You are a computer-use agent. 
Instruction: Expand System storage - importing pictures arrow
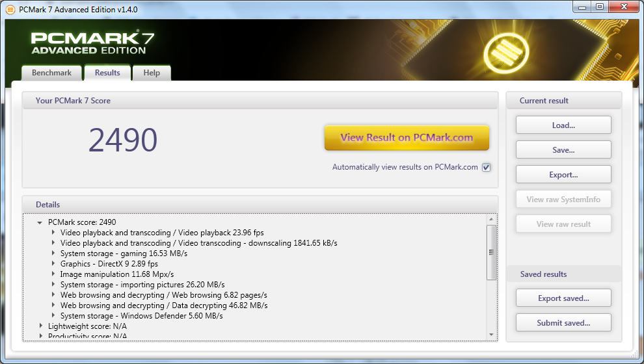[x=53, y=285]
